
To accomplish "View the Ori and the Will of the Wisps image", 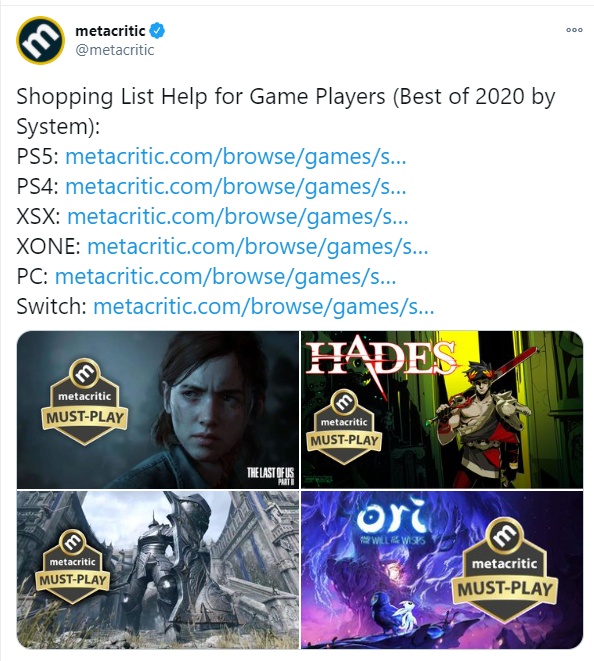I will 442,570.
